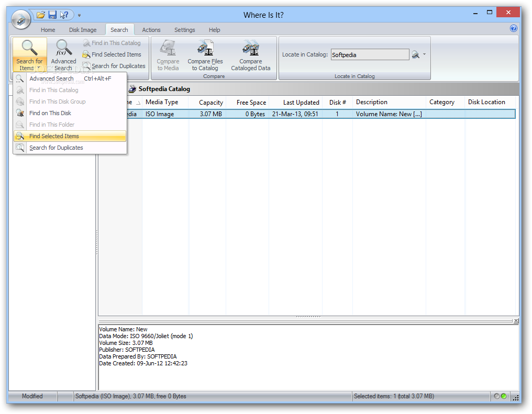Click the Volume Size: 3.07 MB line
Image resolution: width=532 pixels, height=414 pixels.
(126, 343)
